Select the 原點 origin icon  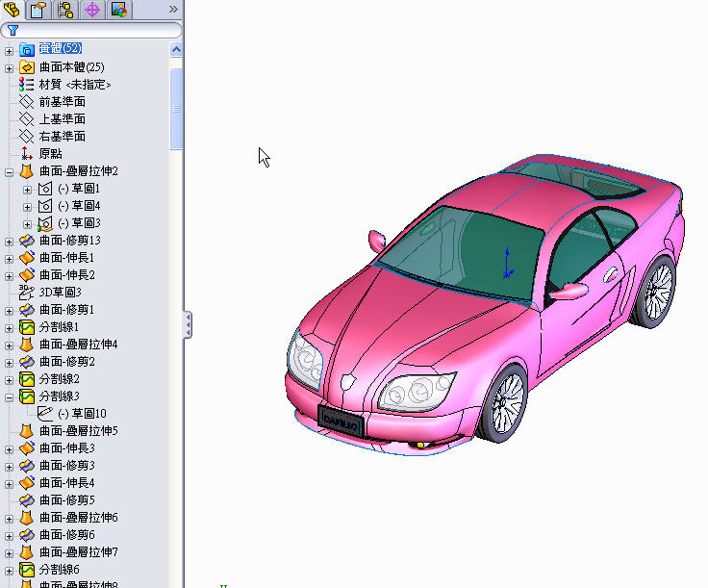(26, 154)
